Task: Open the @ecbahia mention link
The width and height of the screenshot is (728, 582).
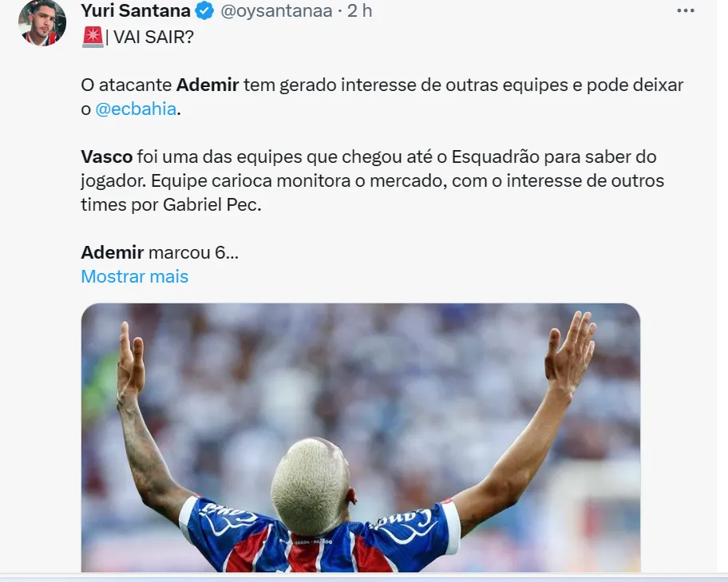Action: (136, 109)
